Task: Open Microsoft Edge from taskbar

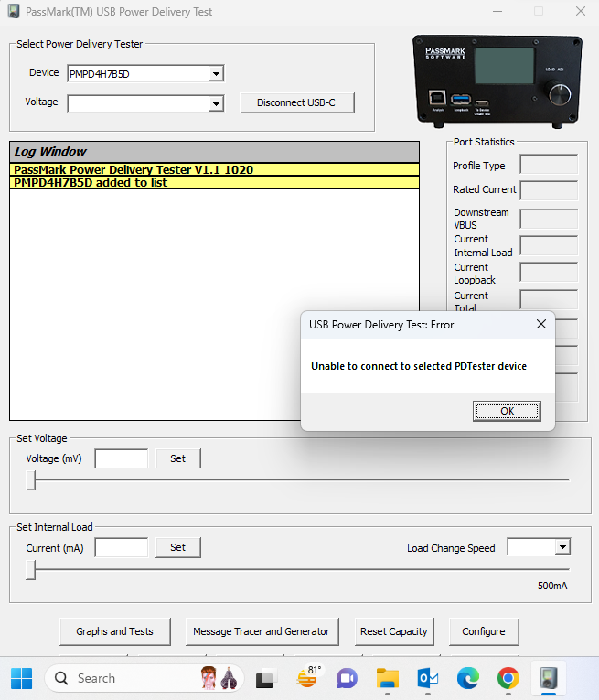Action: click(x=468, y=679)
